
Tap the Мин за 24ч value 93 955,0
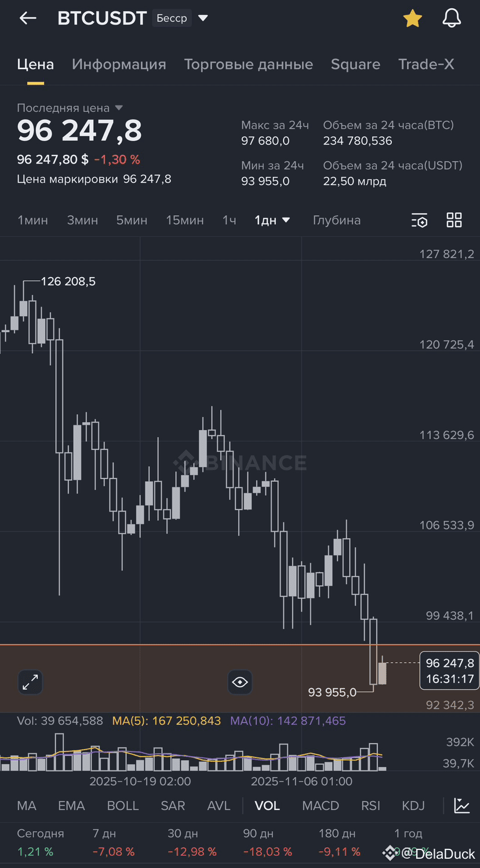pos(266,181)
